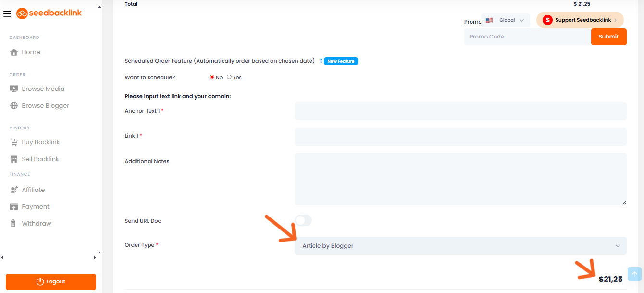Click the Seedbacklink logo

[x=49, y=13]
